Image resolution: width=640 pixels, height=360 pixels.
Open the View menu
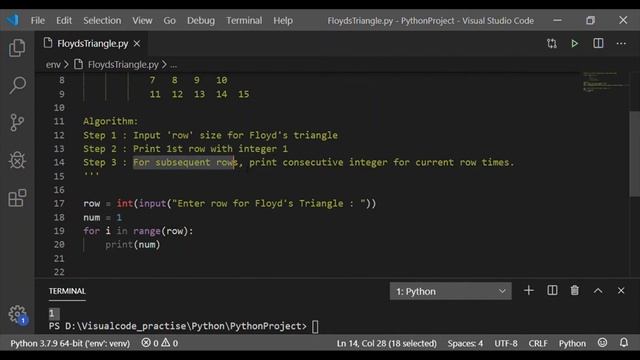pyautogui.click(x=142, y=20)
